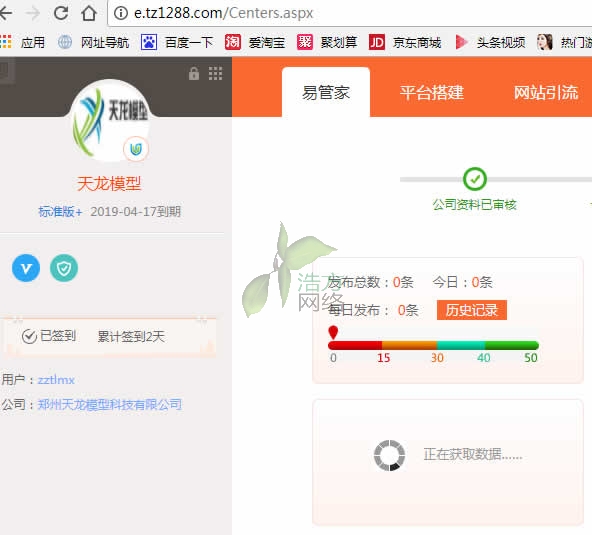Click the 历史记录 button
The height and width of the screenshot is (535, 592).
[x=472, y=310]
